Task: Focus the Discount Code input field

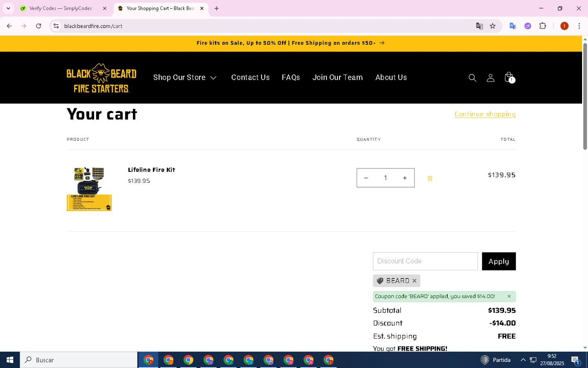Action: [425, 261]
